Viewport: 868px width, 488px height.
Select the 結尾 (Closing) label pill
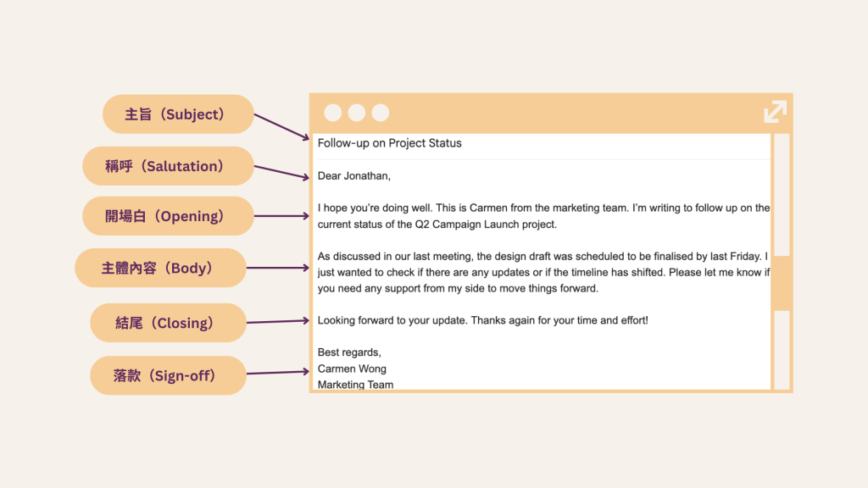pos(168,323)
